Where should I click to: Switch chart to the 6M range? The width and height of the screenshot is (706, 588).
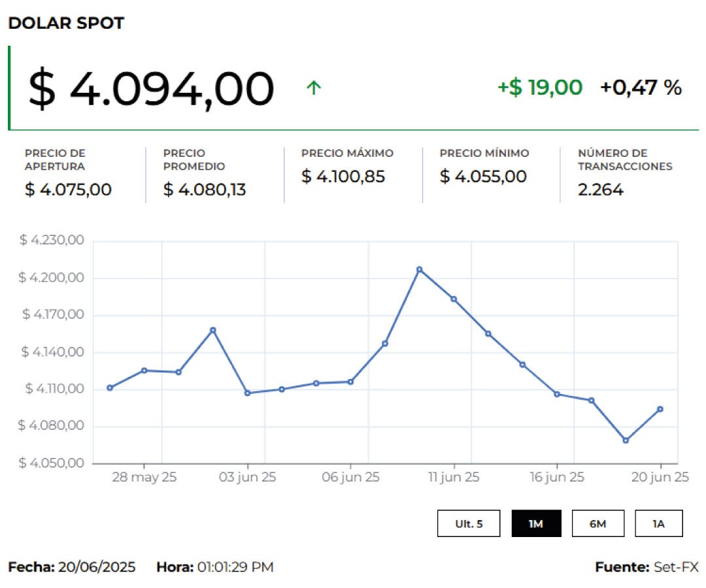pyautogui.click(x=597, y=523)
